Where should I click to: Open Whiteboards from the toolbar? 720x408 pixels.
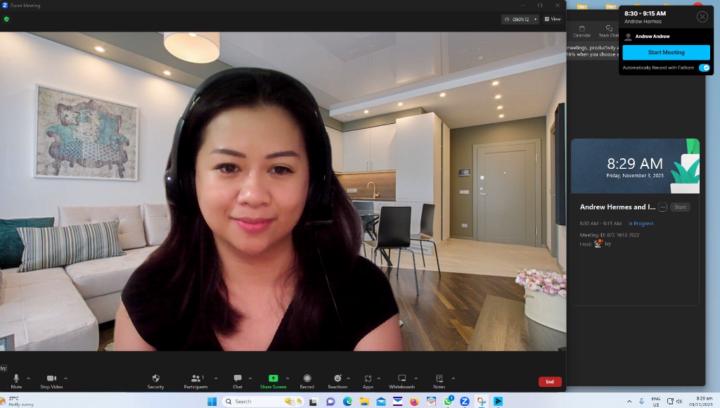click(402, 379)
